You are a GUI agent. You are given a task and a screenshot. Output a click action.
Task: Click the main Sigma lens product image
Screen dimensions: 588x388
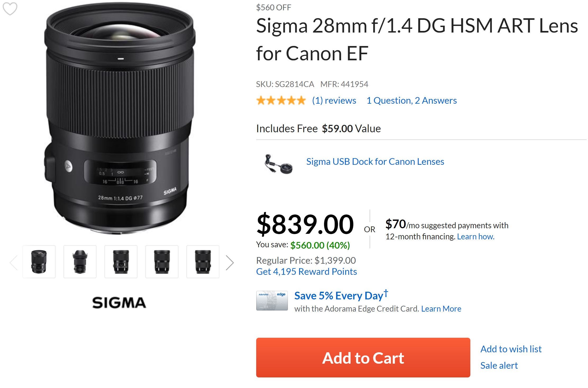click(120, 119)
